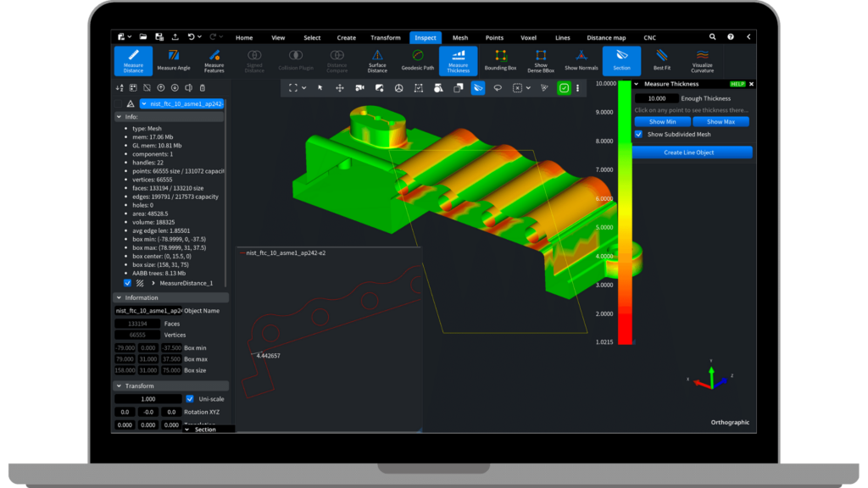Click the Show Dense BBox icon
This screenshot has width=868, height=488.
(x=541, y=60)
